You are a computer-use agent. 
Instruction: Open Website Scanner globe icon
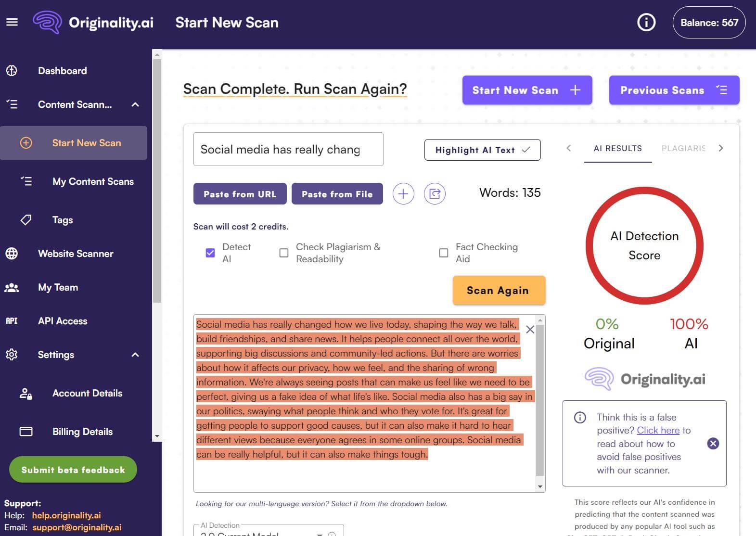point(12,254)
